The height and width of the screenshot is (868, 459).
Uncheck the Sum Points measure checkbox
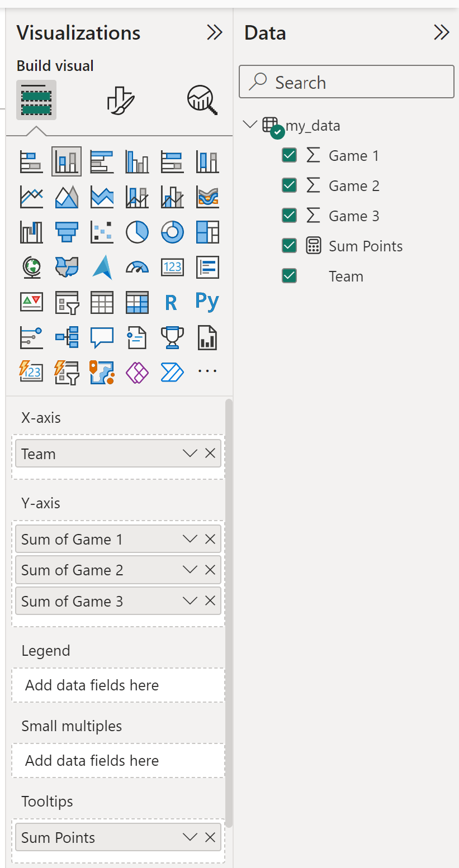pos(289,246)
